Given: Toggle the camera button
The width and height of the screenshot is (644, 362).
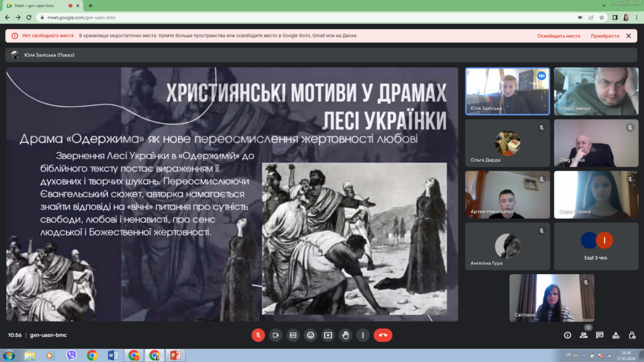Looking at the screenshot, I should click(275, 335).
